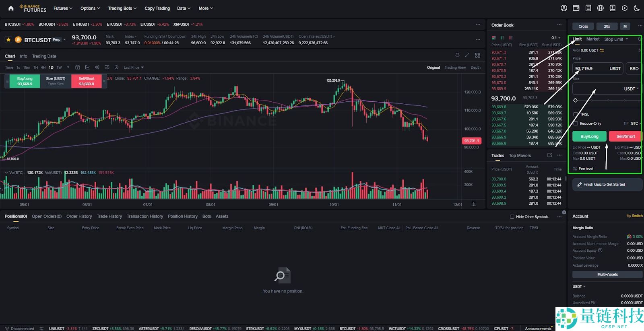This screenshot has height=331, width=644.
Task: Open chart display settings icon next to candlestick icon
Action: click(x=107, y=67)
